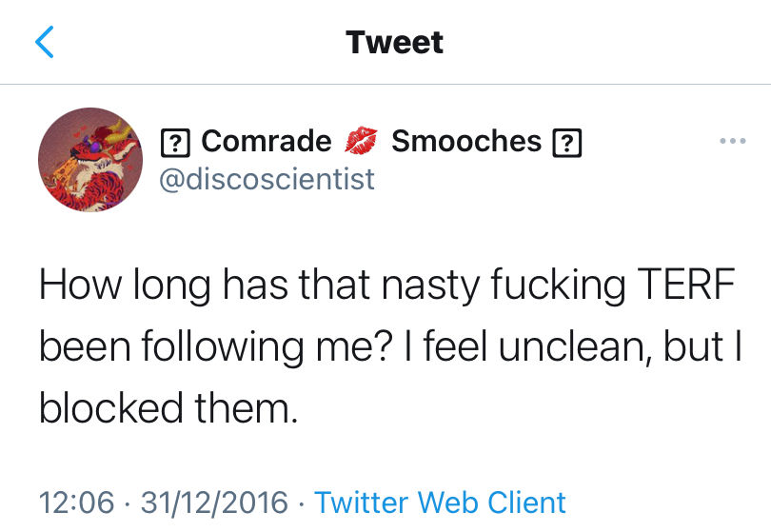The width and height of the screenshot is (771, 532).
Task: Click the kiss mark emoji in name
Action: 362,142
